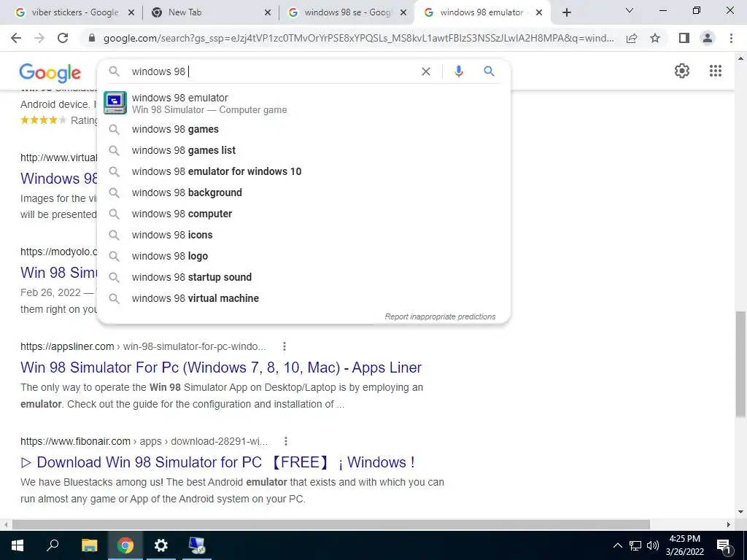
Task: Select suggestion windows 98 virtual machine
Action: [x=303, y=298]
